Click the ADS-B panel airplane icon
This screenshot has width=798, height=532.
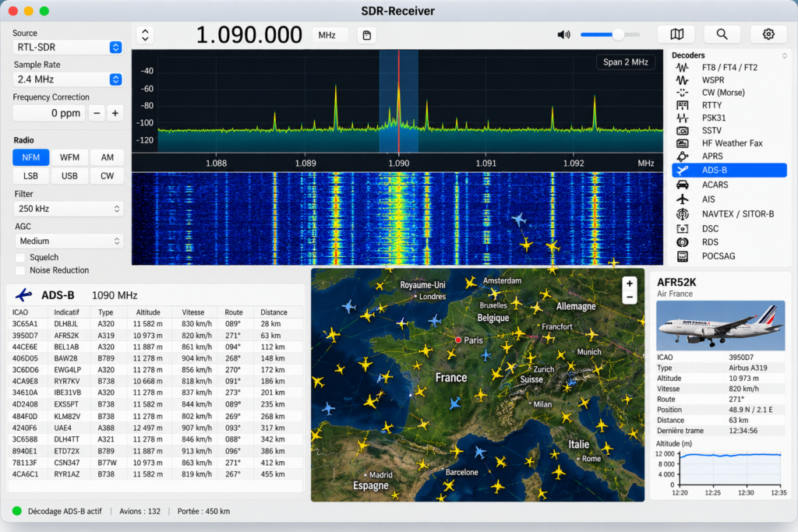[24, 295]
